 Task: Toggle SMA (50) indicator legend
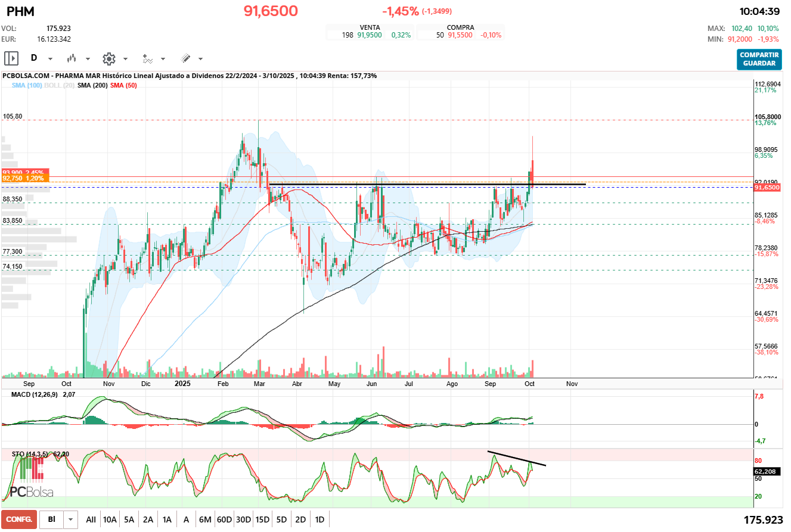click(123, 86)
